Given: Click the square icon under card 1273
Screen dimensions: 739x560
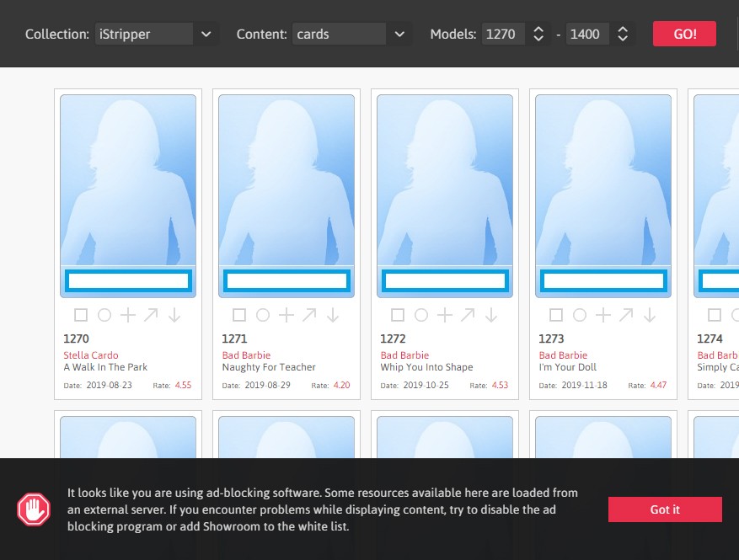Looking at the screenshot, I should point(555,315).
